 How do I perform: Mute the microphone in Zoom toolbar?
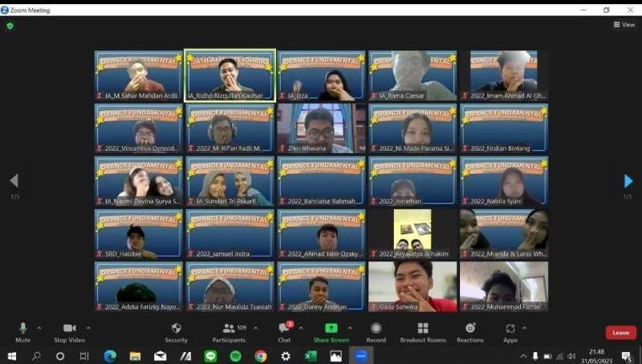tap(23, 333)
